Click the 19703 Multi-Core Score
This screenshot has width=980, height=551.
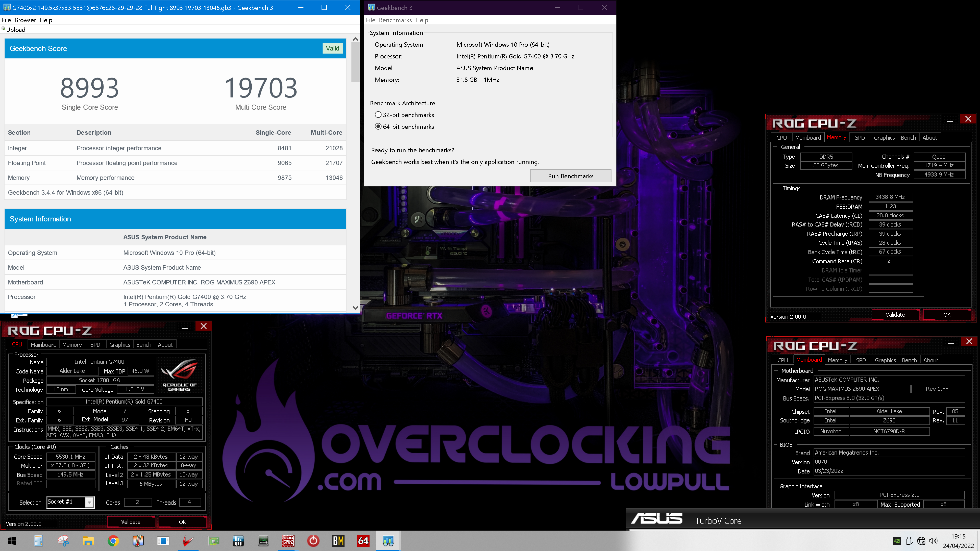click(x=261, y=87)
